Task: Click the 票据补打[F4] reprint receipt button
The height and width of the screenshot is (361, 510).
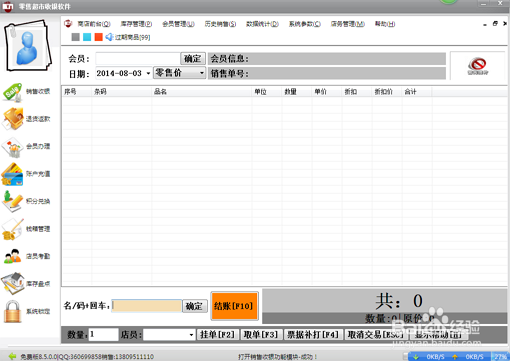Action: pyautogui.click(x=313, y=334)
